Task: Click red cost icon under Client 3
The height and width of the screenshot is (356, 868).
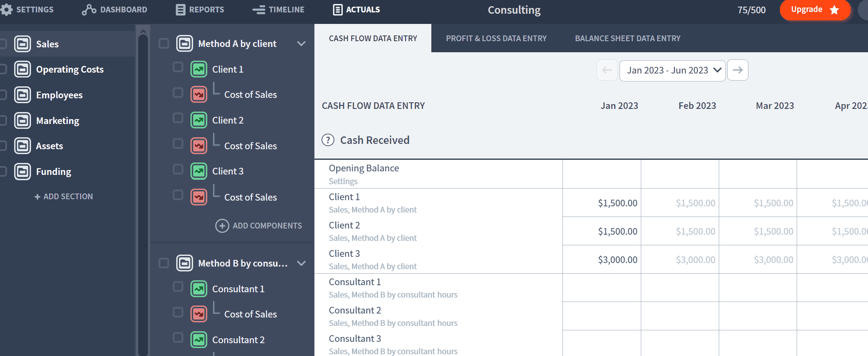Action: pyautogui.click(x=199, y=197)
